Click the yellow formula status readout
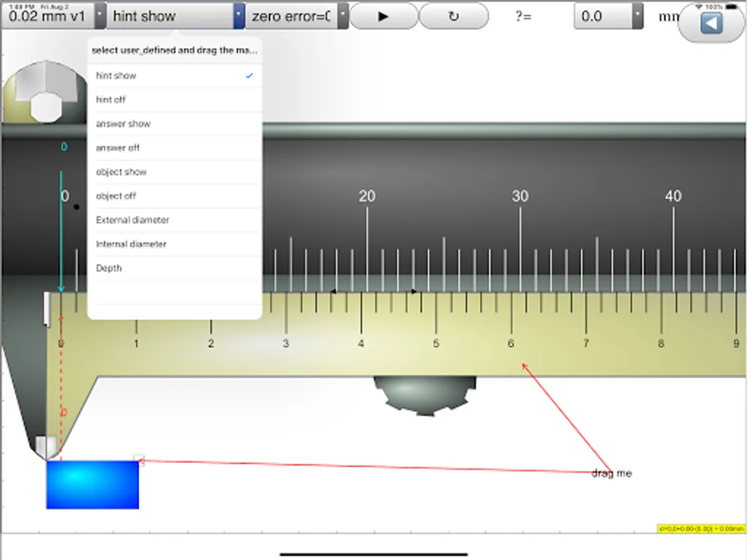This screenshot has width=747, height=560. coord(701,528)
